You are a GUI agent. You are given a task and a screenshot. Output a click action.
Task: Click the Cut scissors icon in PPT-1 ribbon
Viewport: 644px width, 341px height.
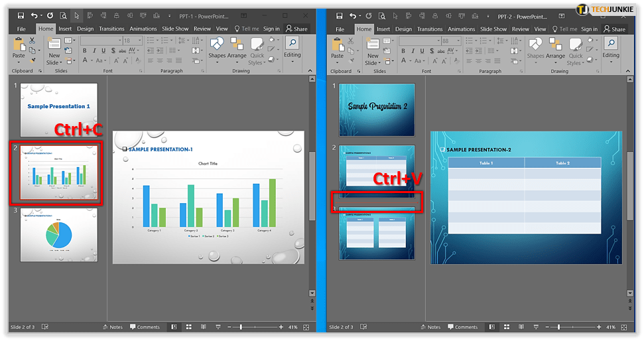[x=33, y=41]
